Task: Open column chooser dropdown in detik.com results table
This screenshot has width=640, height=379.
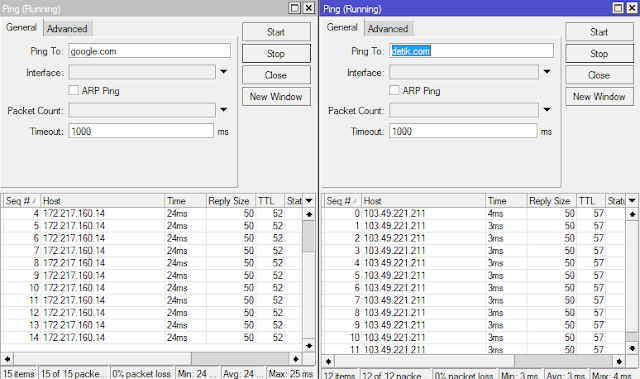Action: click(x=632, y=201)
